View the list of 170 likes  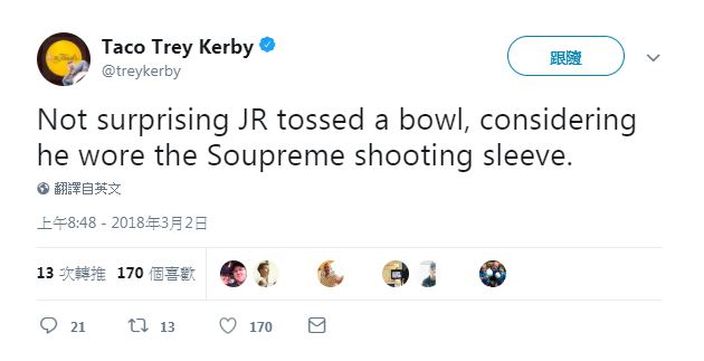click(156, 273)
